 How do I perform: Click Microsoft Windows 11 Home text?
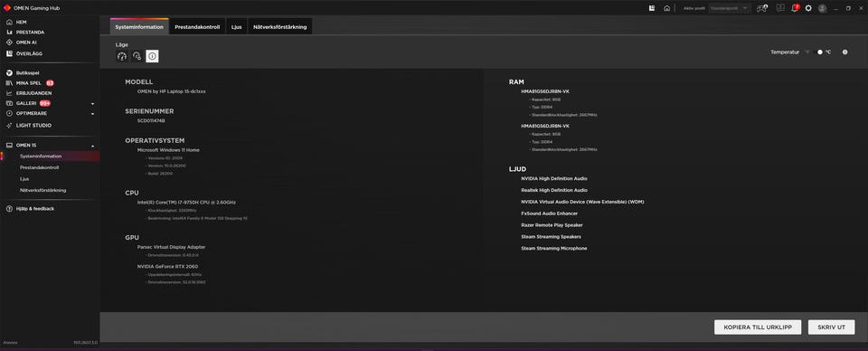click(x=168, y=149)
